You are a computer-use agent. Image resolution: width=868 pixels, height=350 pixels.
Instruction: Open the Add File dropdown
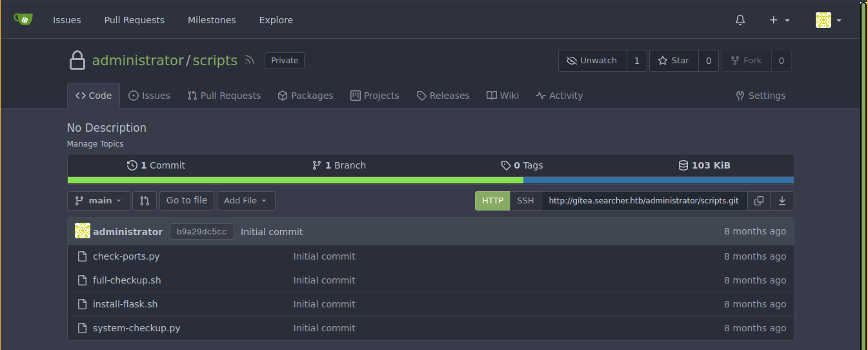pos(245,201)
